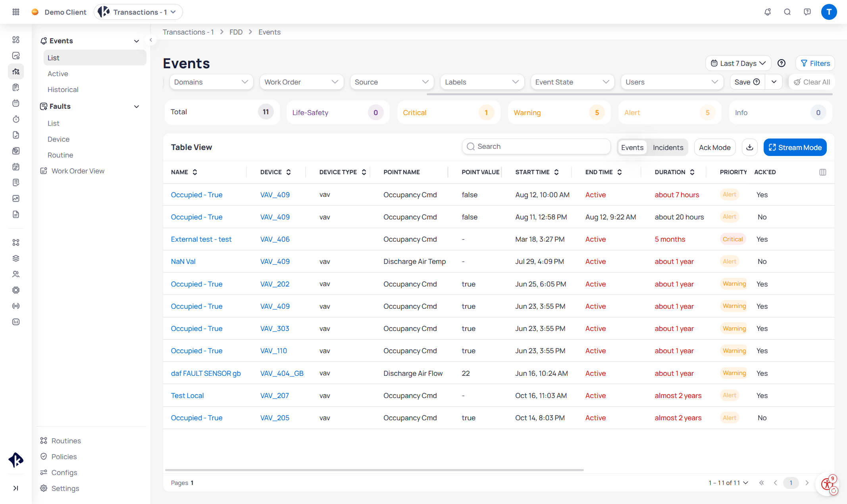Open the Last 7 Days range dropdown
Screen dimensions: 847x504
pyautogui.click(x=738, y=63)
